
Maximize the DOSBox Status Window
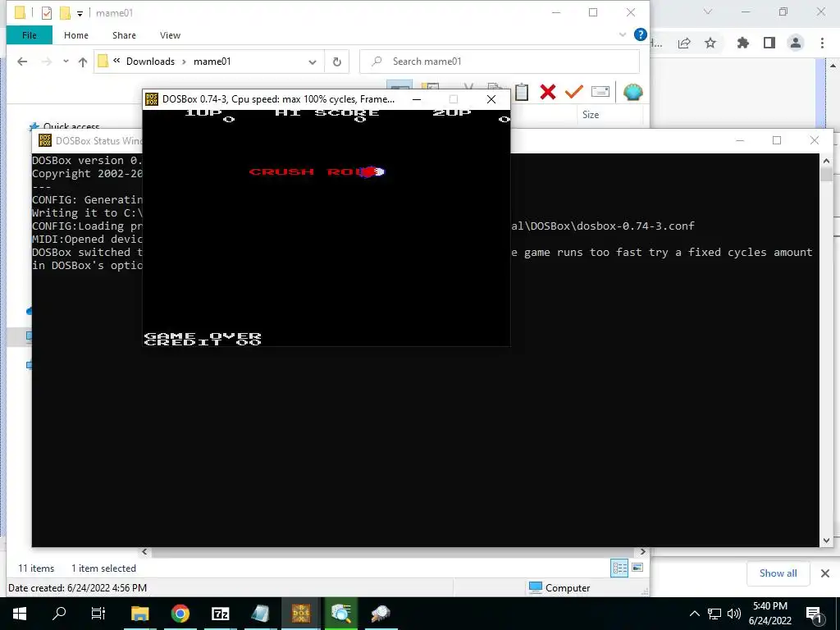[776, 140]
